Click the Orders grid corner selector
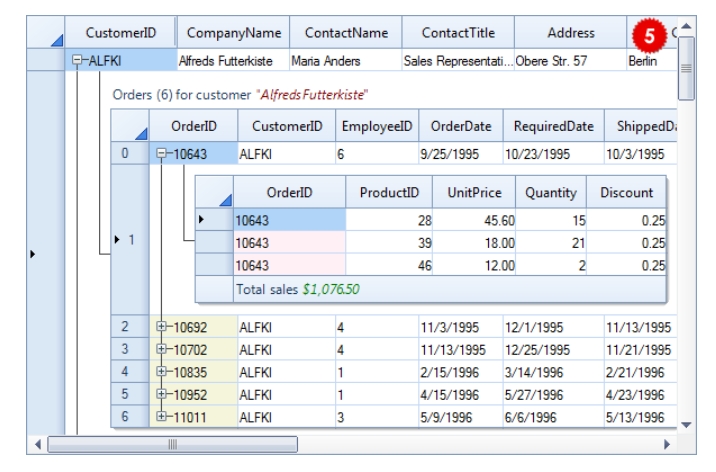The height and width of the screenshot is (472, 716). point(130,127)
